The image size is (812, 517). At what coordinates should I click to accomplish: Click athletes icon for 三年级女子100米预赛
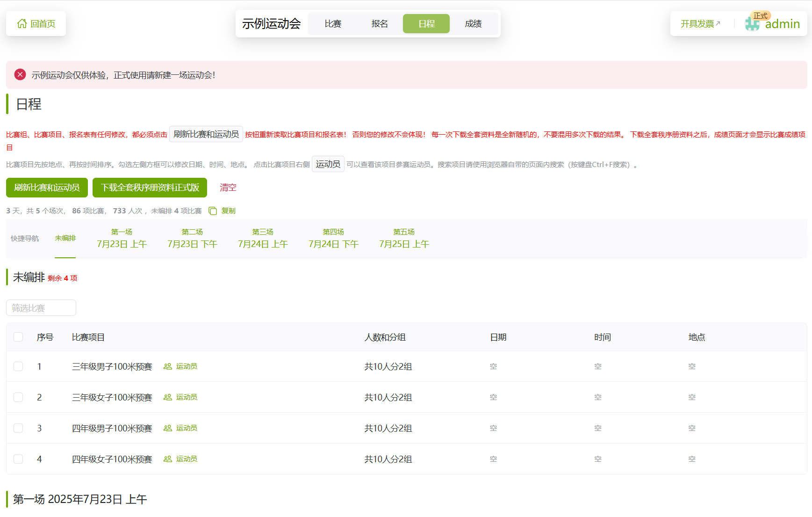(168, 397)
